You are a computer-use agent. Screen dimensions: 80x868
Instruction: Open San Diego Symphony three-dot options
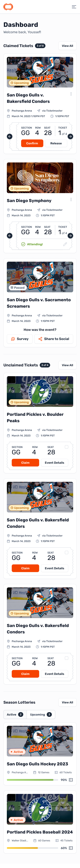pos(71,199)
